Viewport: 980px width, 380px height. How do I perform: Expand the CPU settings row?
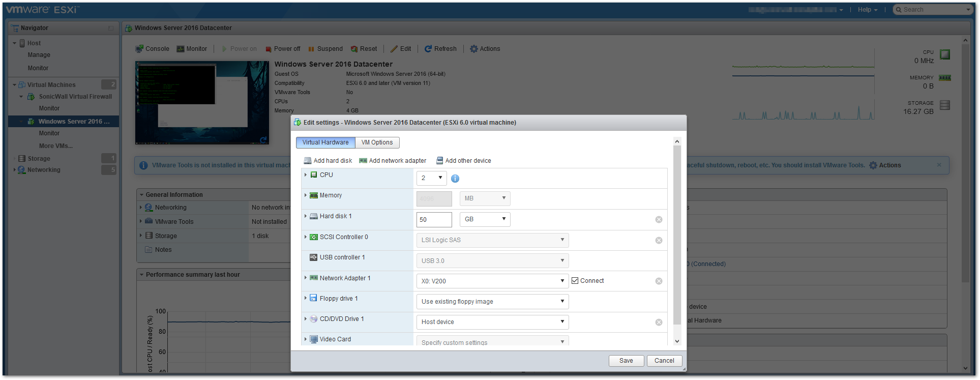pyautogui.click(x=306, y=175)
